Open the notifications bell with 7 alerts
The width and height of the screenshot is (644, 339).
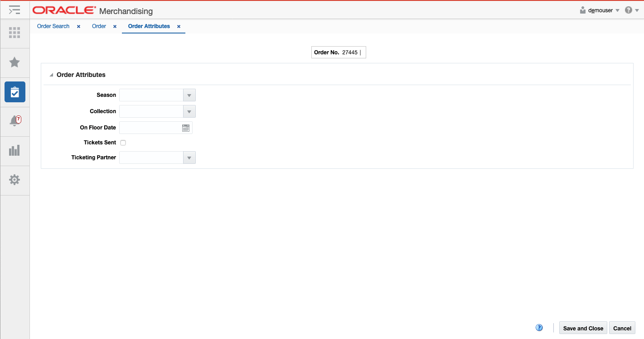tap(15, 121)
